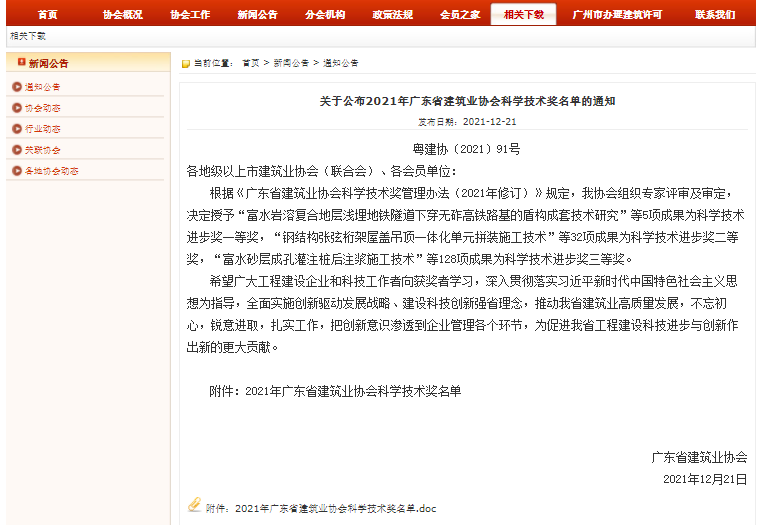762x525 pixels.
Task: Click the arrow icon beside 通知公告
Action: pyautogui.click(x=17, y=87)
